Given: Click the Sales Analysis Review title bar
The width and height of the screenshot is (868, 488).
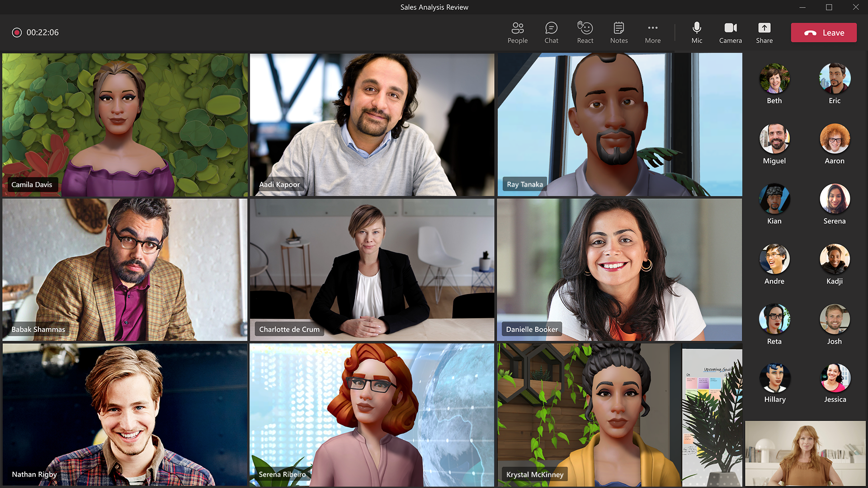Looking at the screenshot, I should pyautogui.click(x=434, y=7).
